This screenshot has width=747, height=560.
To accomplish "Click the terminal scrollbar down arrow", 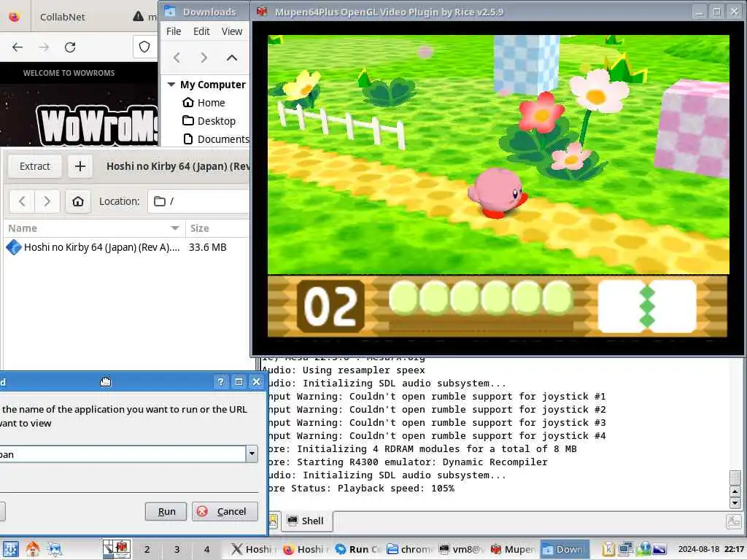I will click(735, 503).
